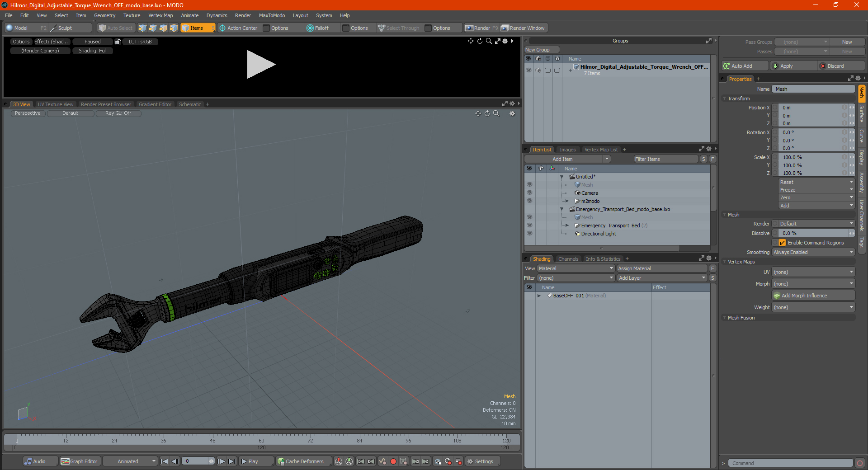Click the Dissolve percentage slider

click(813, 233)
